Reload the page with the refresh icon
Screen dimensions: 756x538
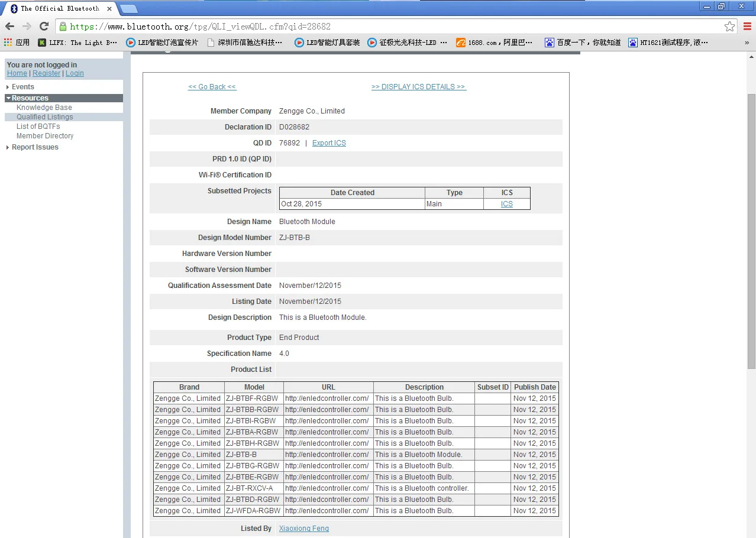(x=44, y=26)
